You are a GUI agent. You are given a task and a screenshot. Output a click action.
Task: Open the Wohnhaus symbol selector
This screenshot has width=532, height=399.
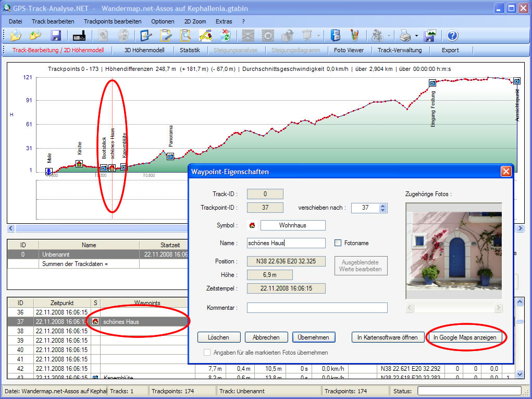[292, 225]
